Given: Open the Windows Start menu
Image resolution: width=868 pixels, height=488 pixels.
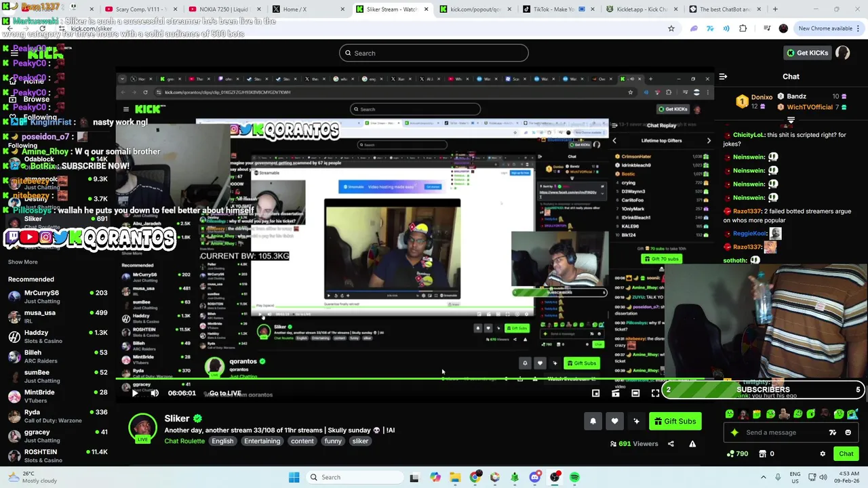Looking at the screenshot, I should click(x=294, y=477).
